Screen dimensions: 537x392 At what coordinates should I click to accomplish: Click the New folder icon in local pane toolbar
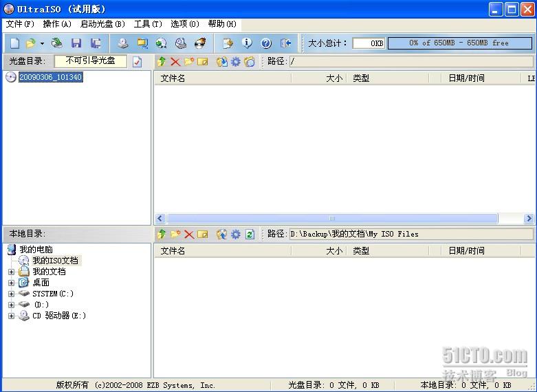click(x=175, y=235)
